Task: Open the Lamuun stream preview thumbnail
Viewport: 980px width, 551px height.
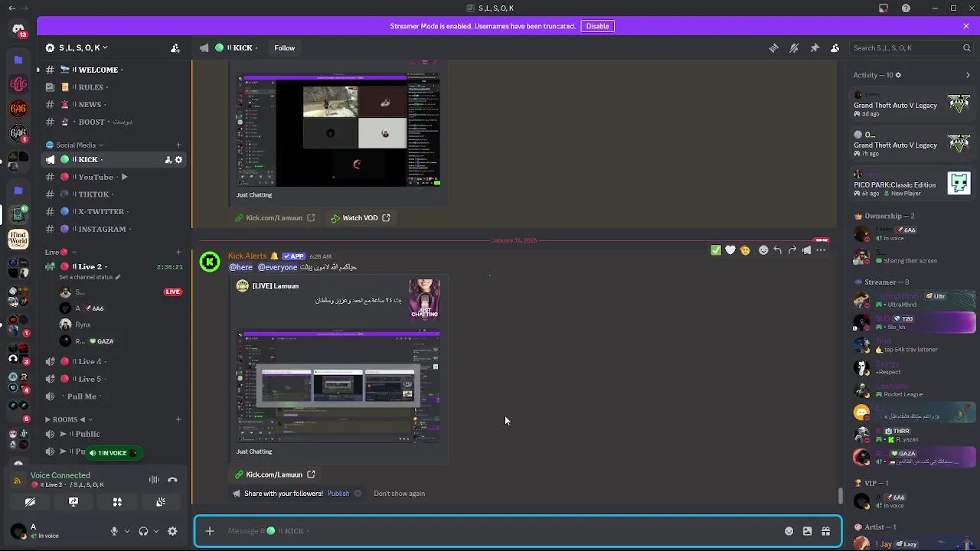Action: pos(338,386)
